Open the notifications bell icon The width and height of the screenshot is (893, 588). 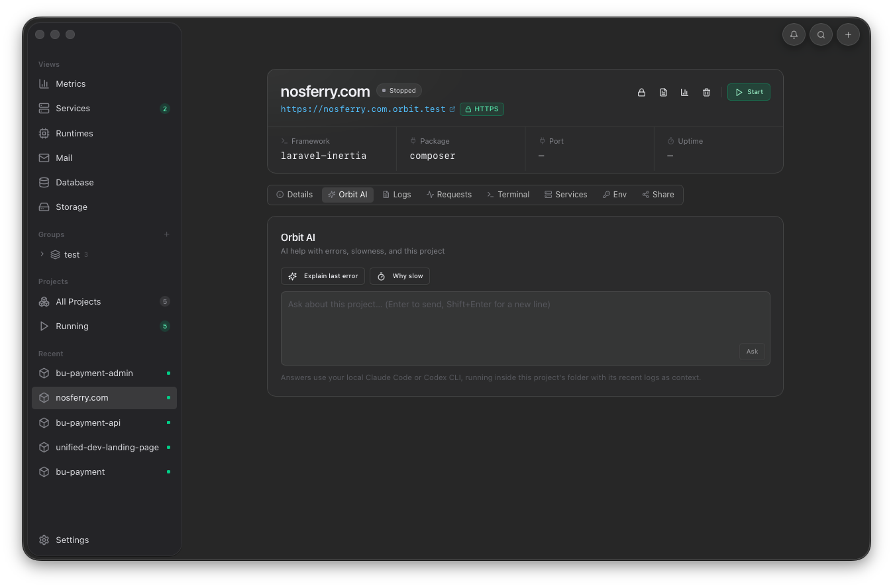[x=794, y=34]
